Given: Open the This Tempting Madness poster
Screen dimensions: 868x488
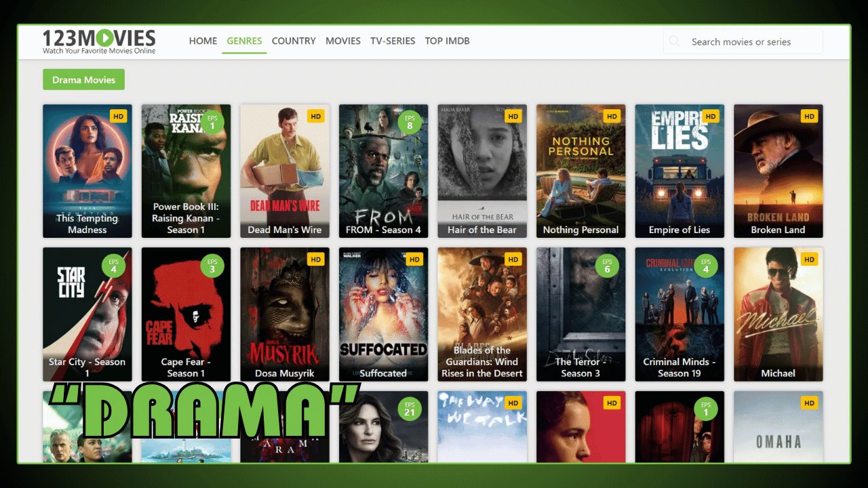Looking at the screenshot, I should click(87, 171).
